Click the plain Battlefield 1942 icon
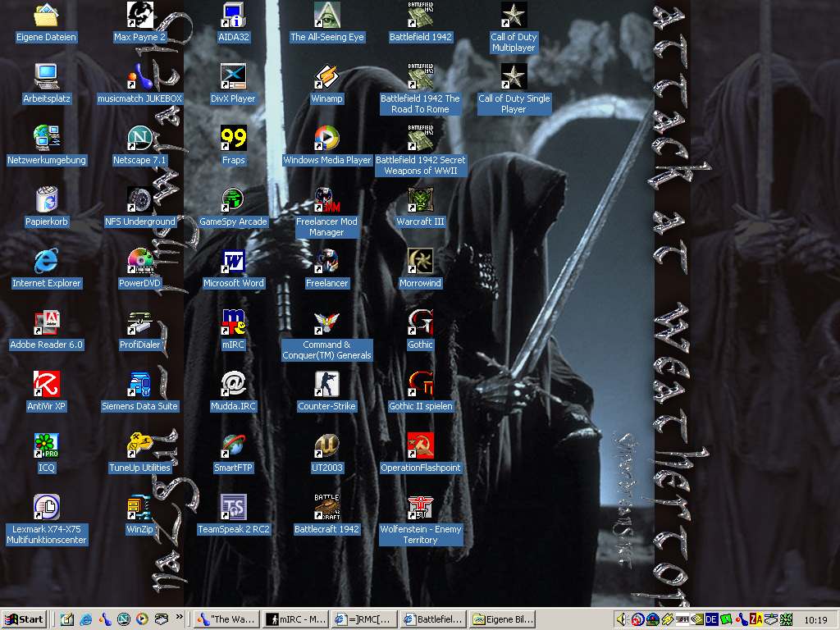The width and height of the screenshot is (840, 630). point(421,15)
